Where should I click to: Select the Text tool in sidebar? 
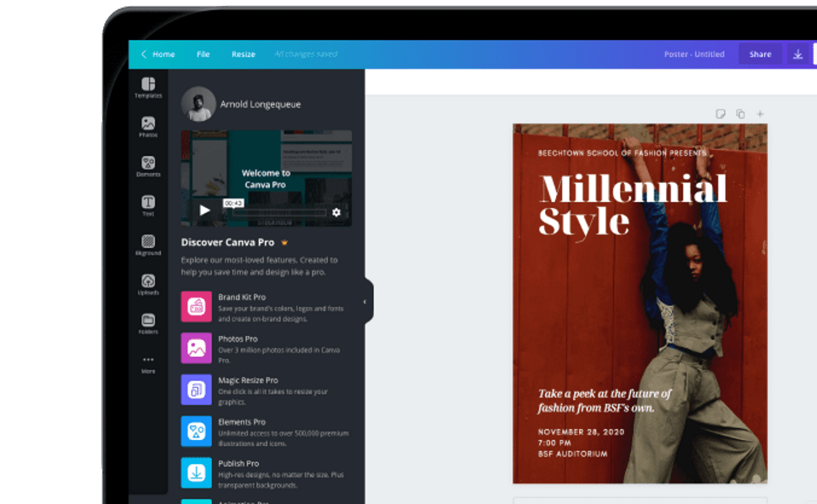point(148,206)
